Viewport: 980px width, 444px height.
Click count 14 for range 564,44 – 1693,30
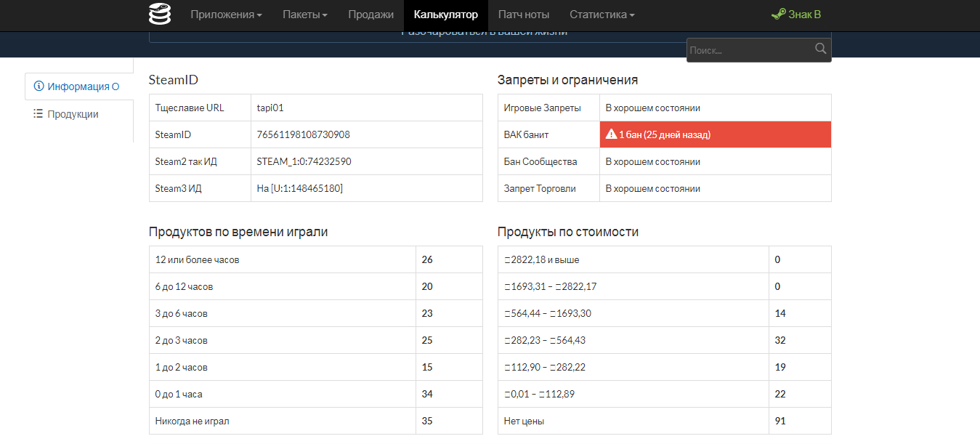tap(780, 313)
